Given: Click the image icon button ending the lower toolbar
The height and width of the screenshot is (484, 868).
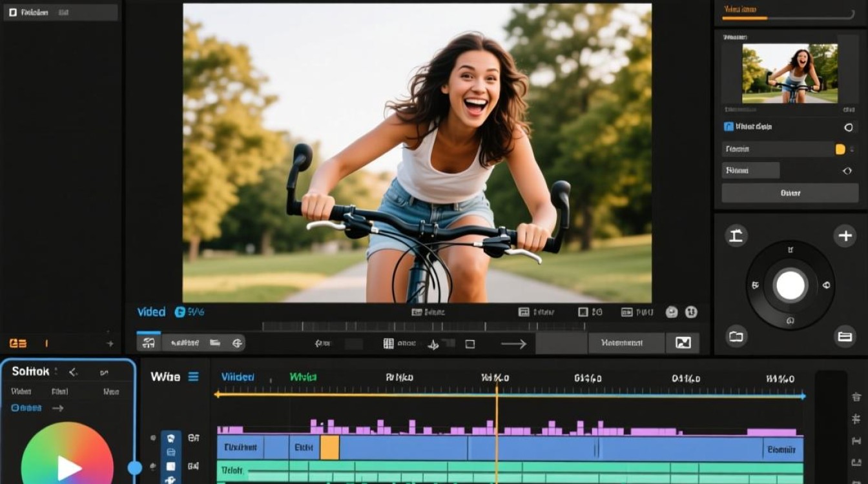Looking at the screenshot, I should point(683,343).
